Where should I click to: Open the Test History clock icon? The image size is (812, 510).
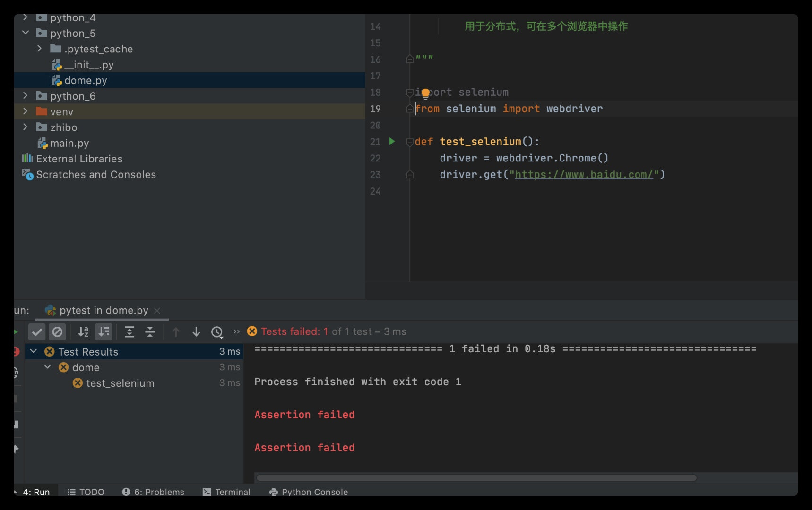click(217, 332)
